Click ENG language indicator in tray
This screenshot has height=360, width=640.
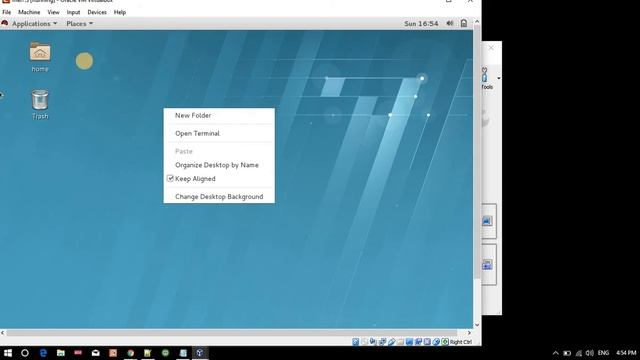603,353
